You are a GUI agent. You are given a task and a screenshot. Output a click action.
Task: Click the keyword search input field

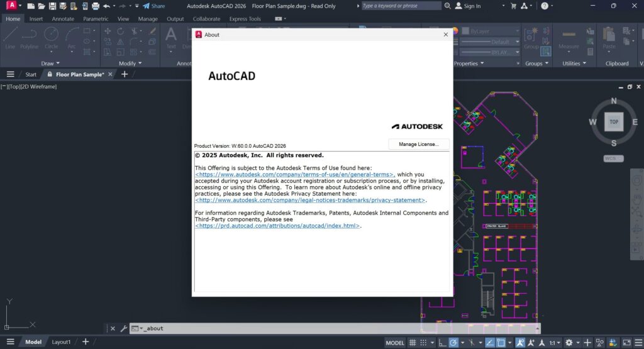click(401, 6)
